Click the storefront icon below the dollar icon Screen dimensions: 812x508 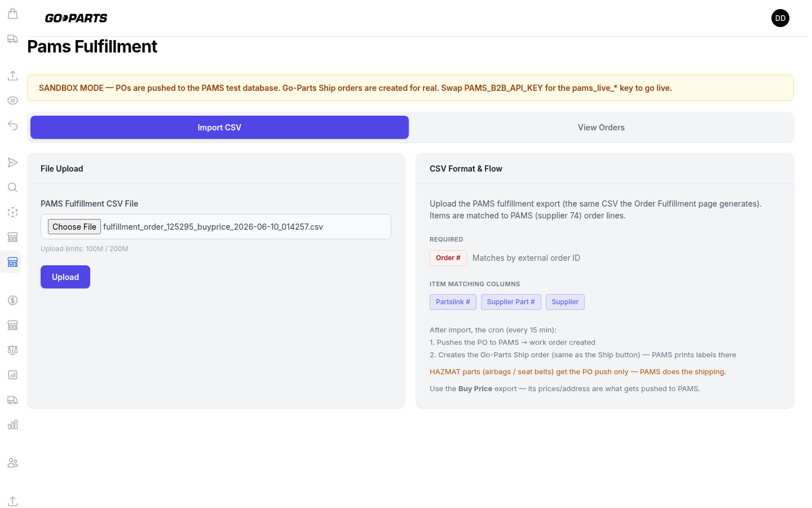click(x=12, y=325)
